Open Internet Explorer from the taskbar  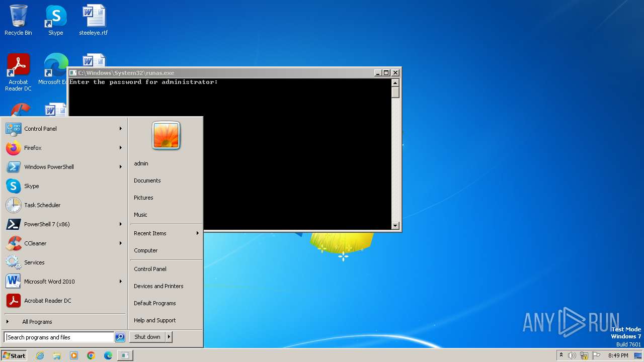point(40,355)
